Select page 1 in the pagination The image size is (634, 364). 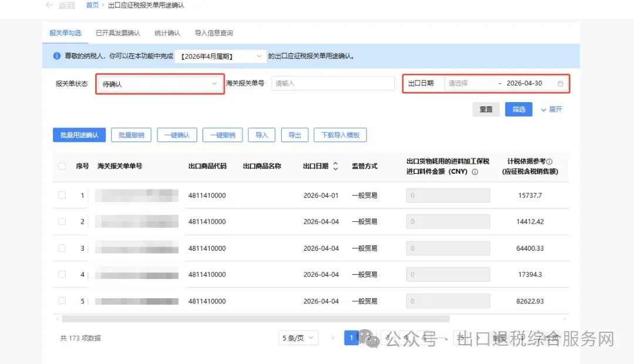click(352, 338)
